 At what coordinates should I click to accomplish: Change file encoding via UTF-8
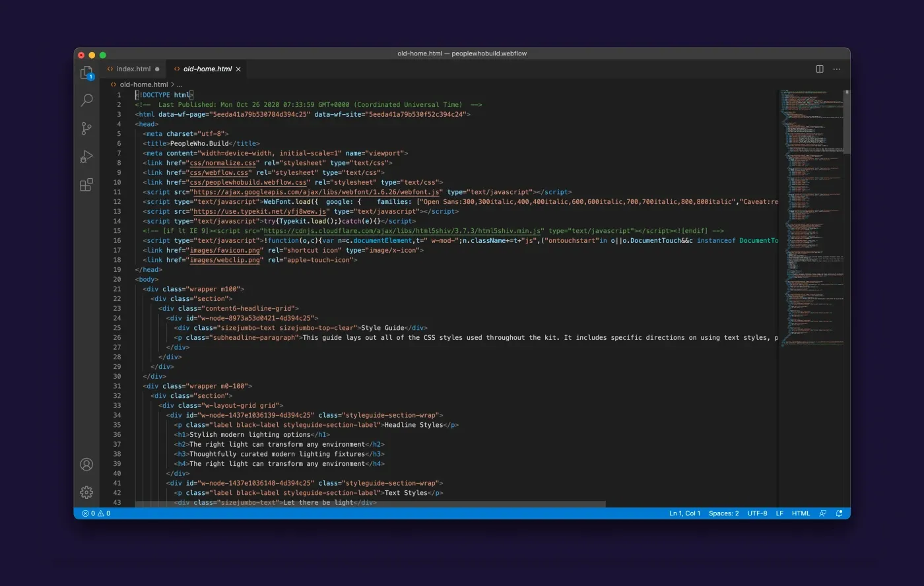pos(757,513)
